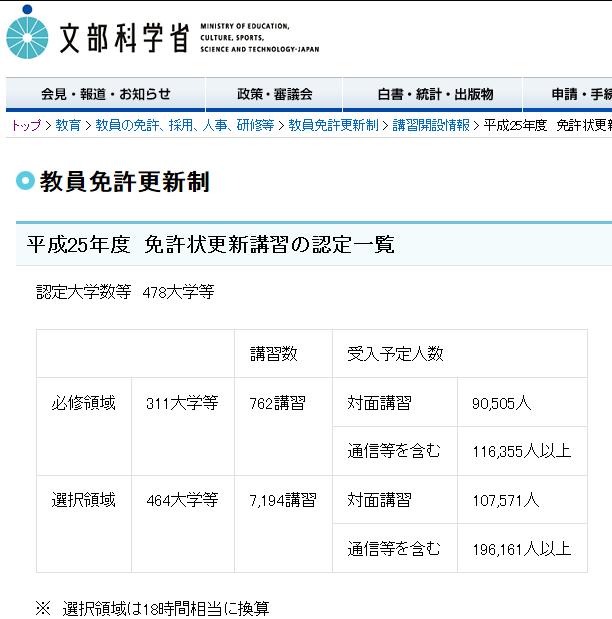The image size is (612, 619).
Task: Select the 必修領域 table cell
Action: click(x=84, y=403)
